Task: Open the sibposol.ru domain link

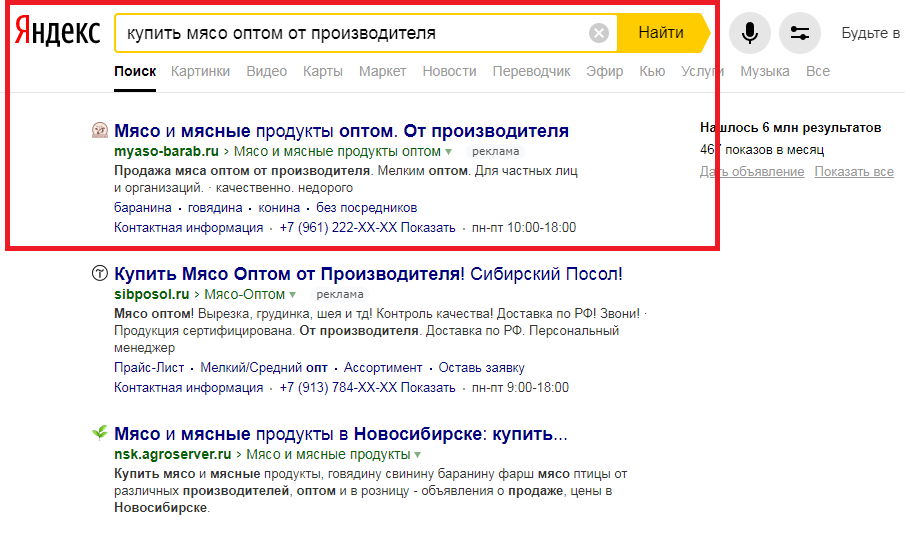Action: point(151,294)
